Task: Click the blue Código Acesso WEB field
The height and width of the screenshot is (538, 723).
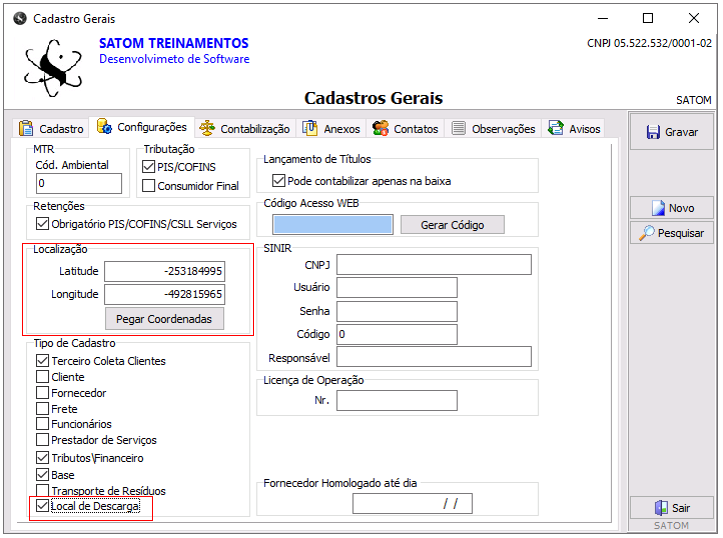Action: (327, 225)
